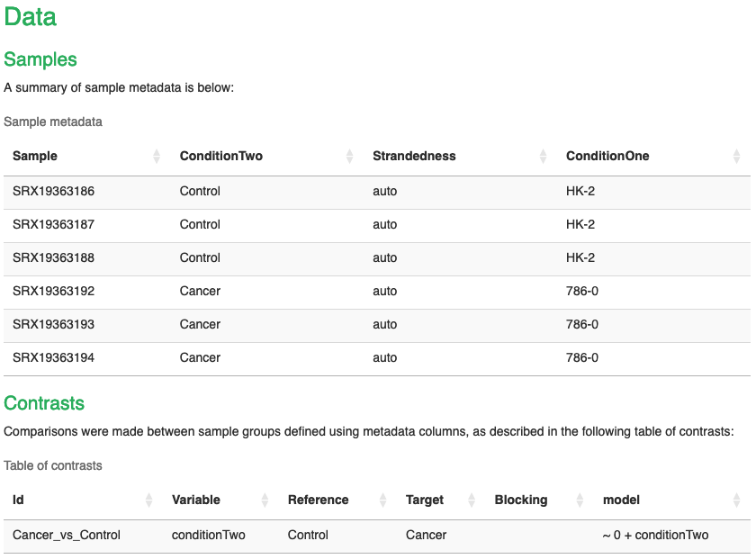Click the Reference column header label

(x=319, y=500)
